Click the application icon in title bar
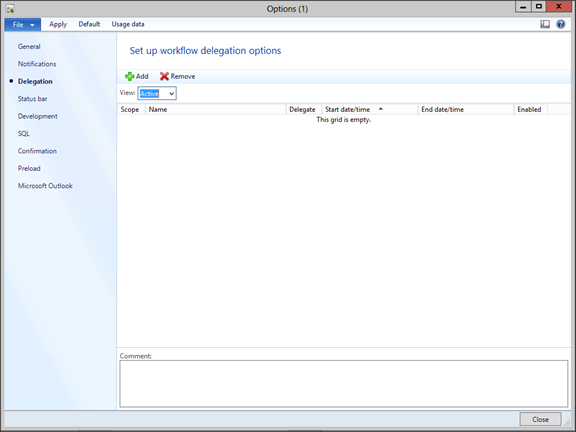This screenshot has height=432, width=576. tap(10, 8)
